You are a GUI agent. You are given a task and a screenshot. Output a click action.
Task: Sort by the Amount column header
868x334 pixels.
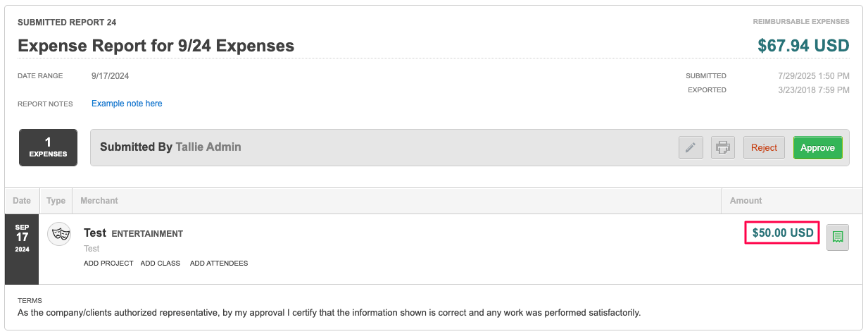[746, 201]
